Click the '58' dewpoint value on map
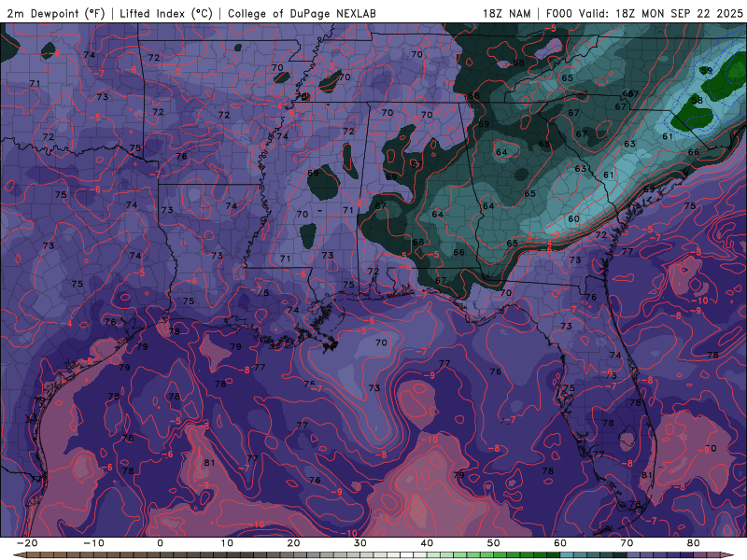The image size is (747, 560). click(697, 101)
